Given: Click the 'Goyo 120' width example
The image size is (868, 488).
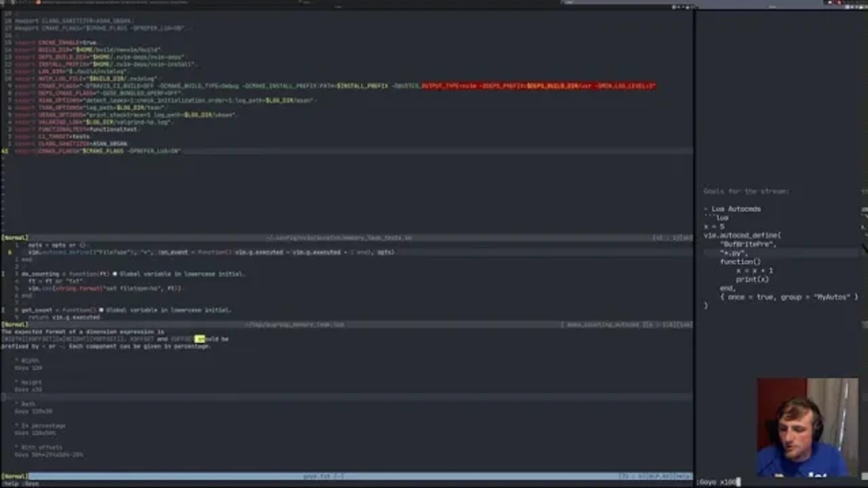Looking at the screenshot, I should click(28, 368).
